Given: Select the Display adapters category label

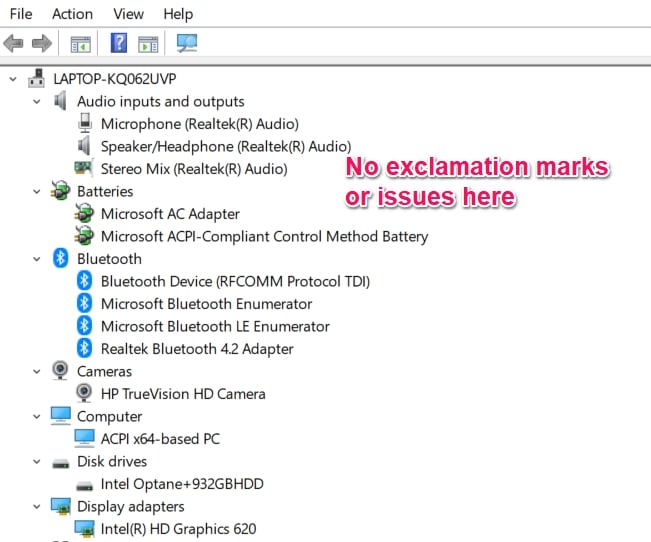Looking at the screenshot, I should (x=131, y=506).
